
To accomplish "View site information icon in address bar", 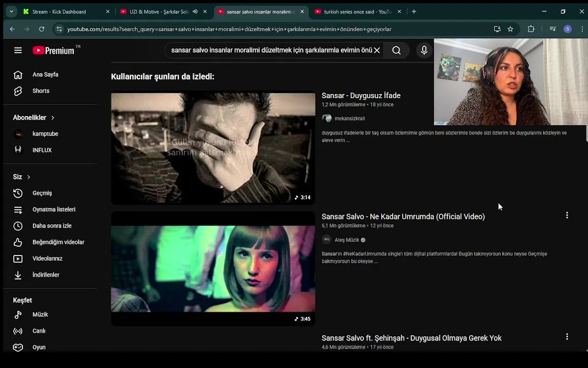I will pos(59,29).
